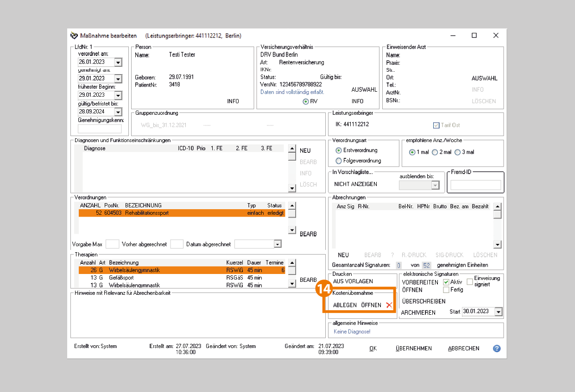This screenshot has height=392, width=575.
Task: Check the Einweisung signiert checkbox
Action: point(469,281)
